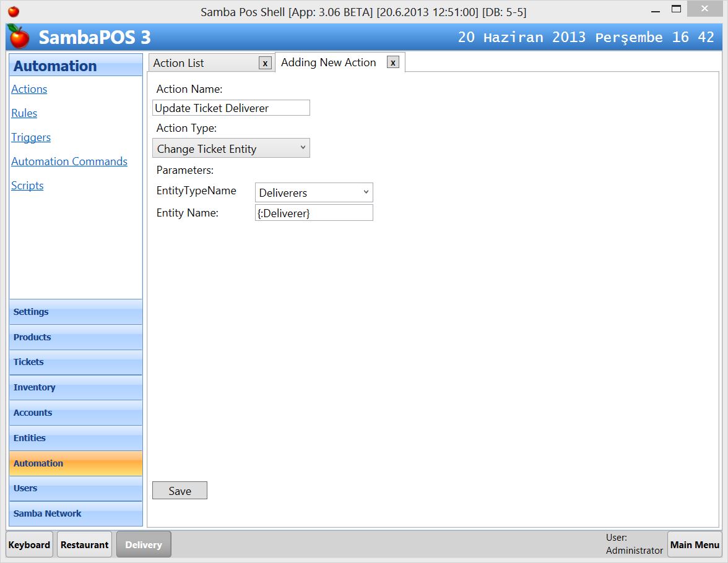Screen dimensions: 728x563
Task: Open the Action Type dropdown
Action: click(303, 148)
